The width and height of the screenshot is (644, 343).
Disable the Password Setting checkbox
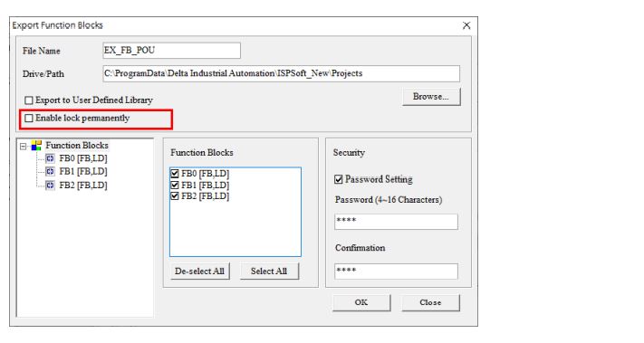click(x=339, y=179)
